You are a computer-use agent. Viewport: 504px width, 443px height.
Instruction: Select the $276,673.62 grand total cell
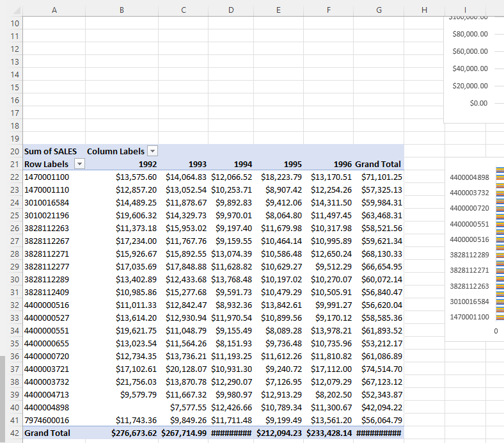click(x=135, y=433)
